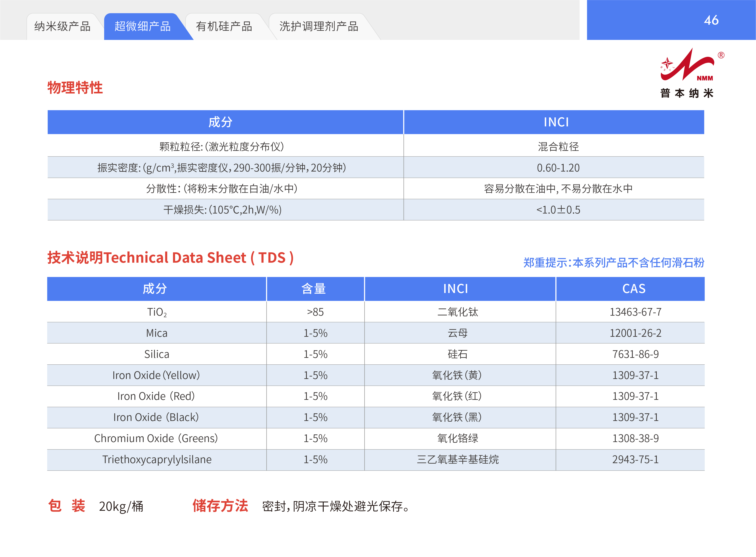The width and height of the screenshot is (756, 557).
Task: Click the 0.60-1.20 density value
Action: click(558, 167)
